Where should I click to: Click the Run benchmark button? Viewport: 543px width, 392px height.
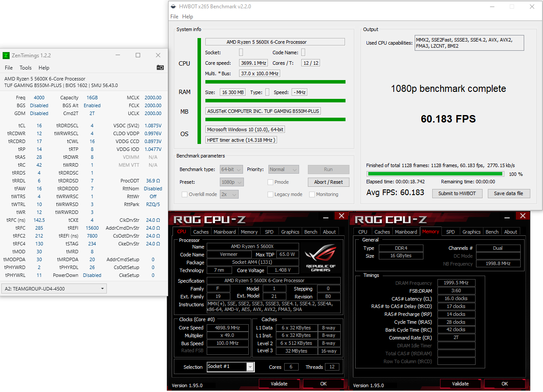(328, 169)
